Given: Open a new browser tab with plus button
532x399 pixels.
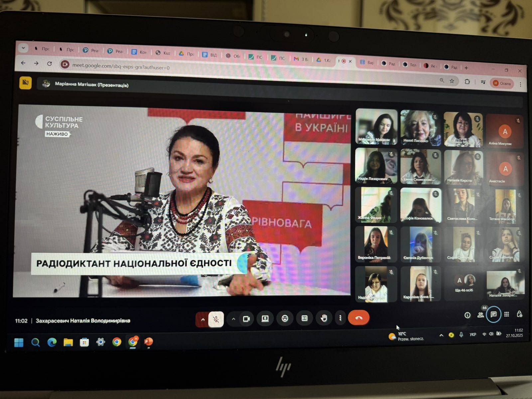Looking at the screenshot, I should point(466,68).
